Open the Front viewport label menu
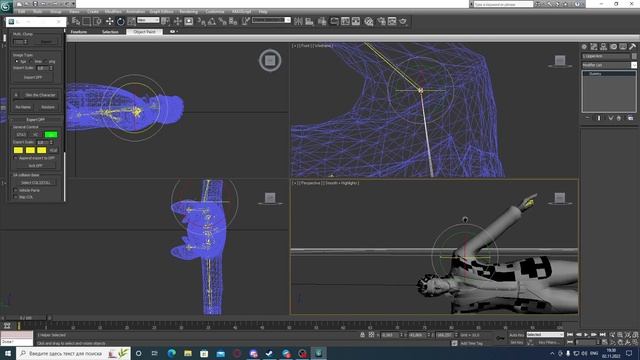 tap(306, 46)
